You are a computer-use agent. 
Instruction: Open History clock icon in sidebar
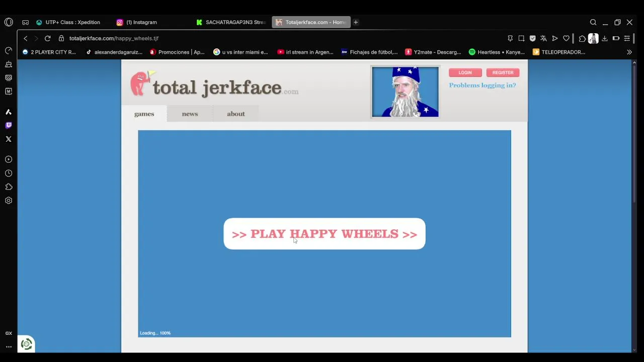(x=9, y=173)
